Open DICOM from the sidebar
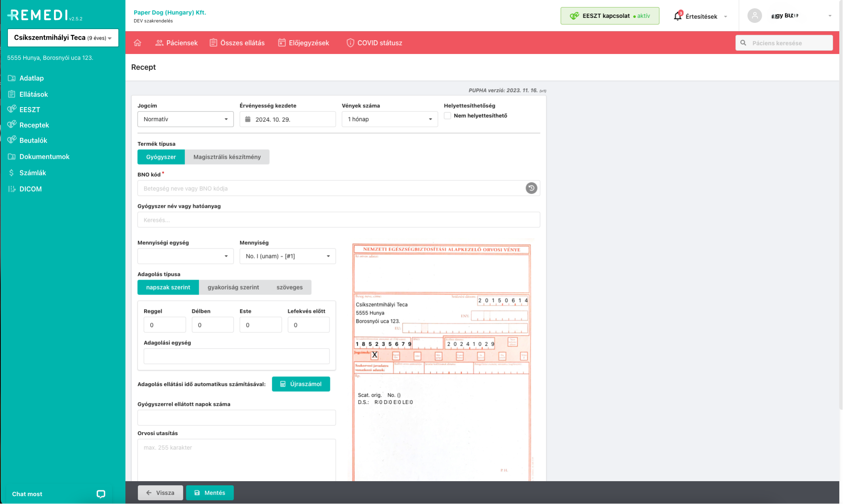 click(x=30, y=189)
